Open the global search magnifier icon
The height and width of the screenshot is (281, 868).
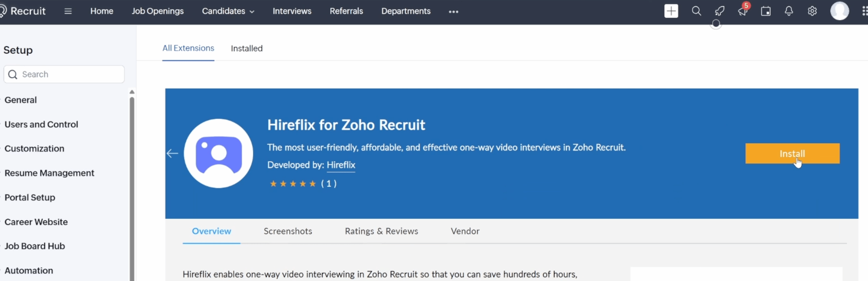pos(696,11)
